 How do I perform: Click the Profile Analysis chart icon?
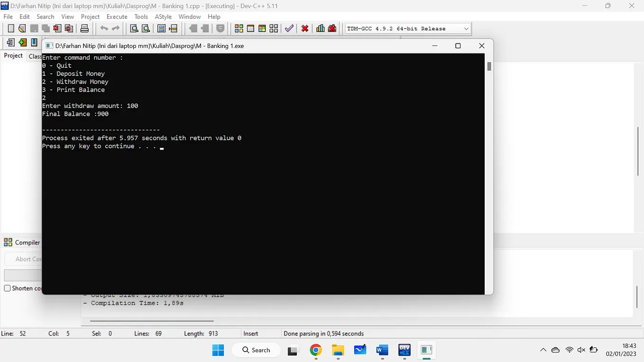point(321,28)
